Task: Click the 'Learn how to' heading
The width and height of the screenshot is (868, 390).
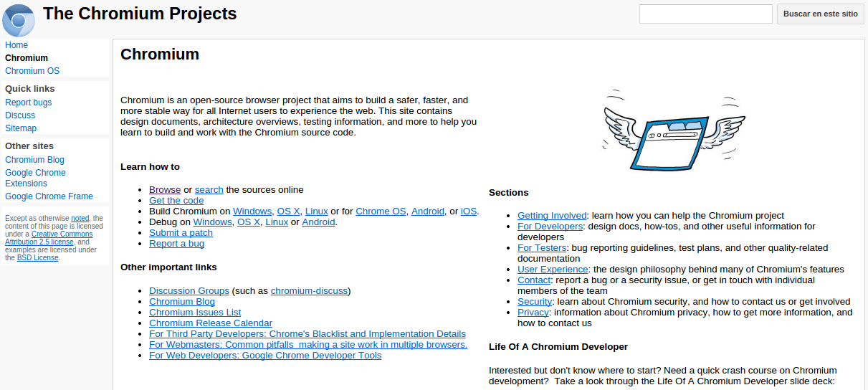Action: (x=150, y=167)
